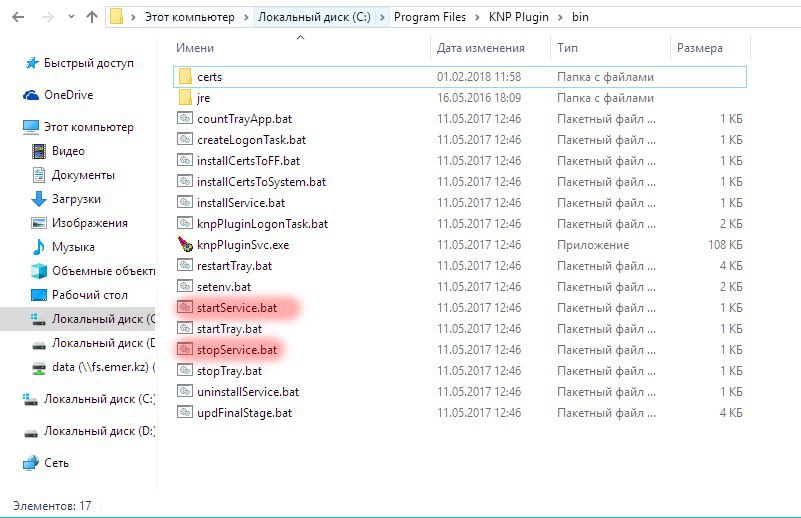Click KNP Plugin in address breadcrumb
Image resolution: width=801 pixels, height=518 pixels.
click(519, 17)
